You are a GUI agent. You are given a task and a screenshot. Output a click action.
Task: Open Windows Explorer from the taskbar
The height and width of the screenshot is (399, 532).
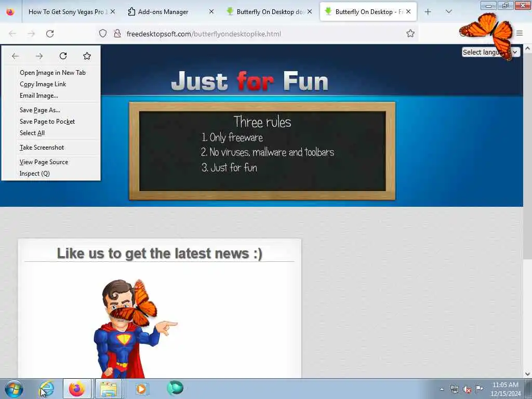pos(108,389)
